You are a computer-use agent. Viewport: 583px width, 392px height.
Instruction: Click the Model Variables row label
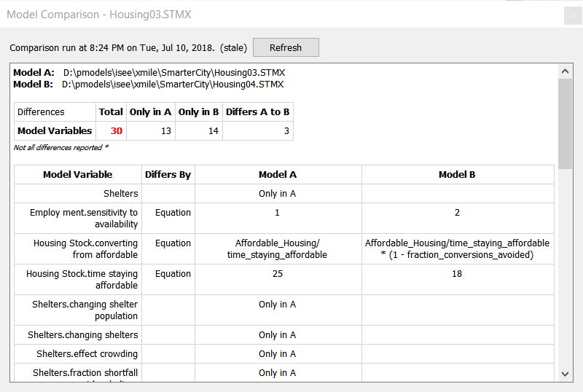click(55, 131)
